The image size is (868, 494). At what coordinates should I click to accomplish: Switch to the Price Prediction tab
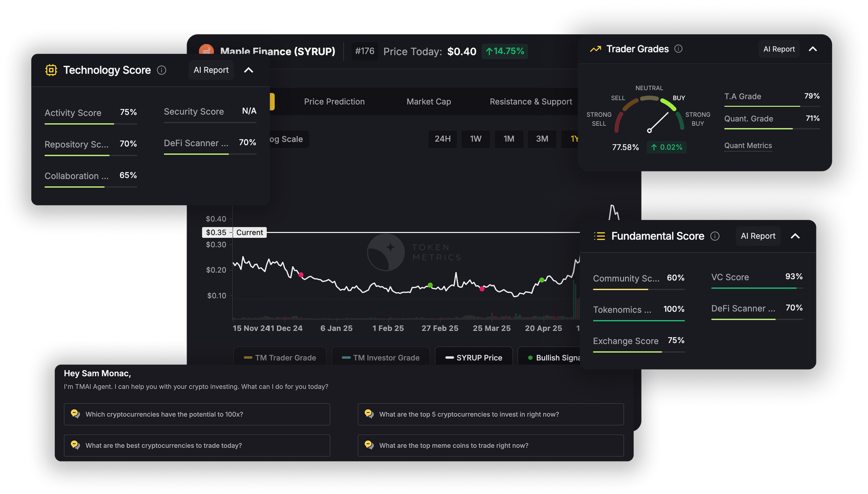[x=334, y=101]
